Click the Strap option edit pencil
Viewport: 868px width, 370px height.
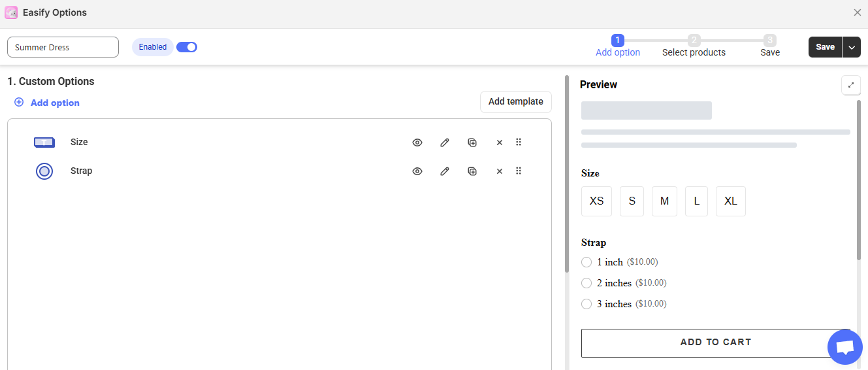(x=445, y=171)
